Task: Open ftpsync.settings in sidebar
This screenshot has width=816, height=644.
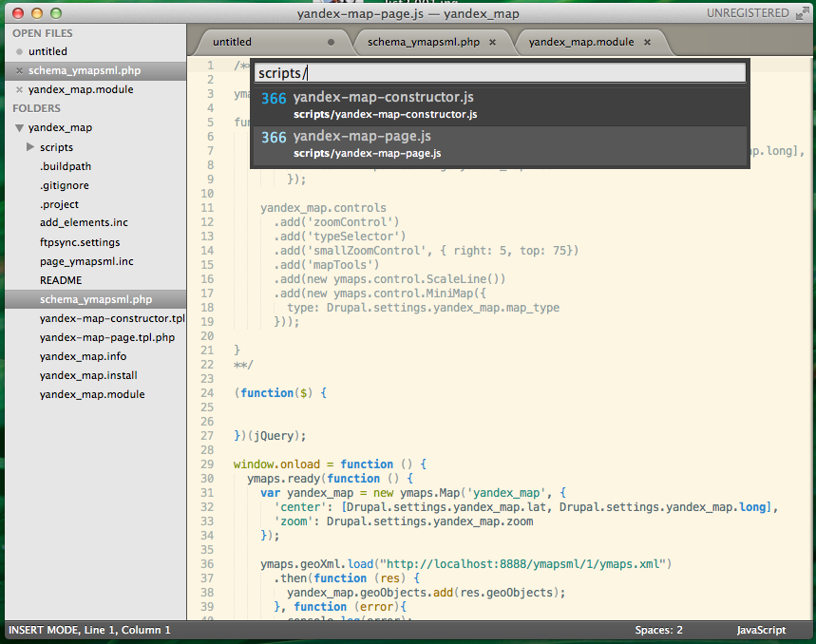Action: coord(80,242)
